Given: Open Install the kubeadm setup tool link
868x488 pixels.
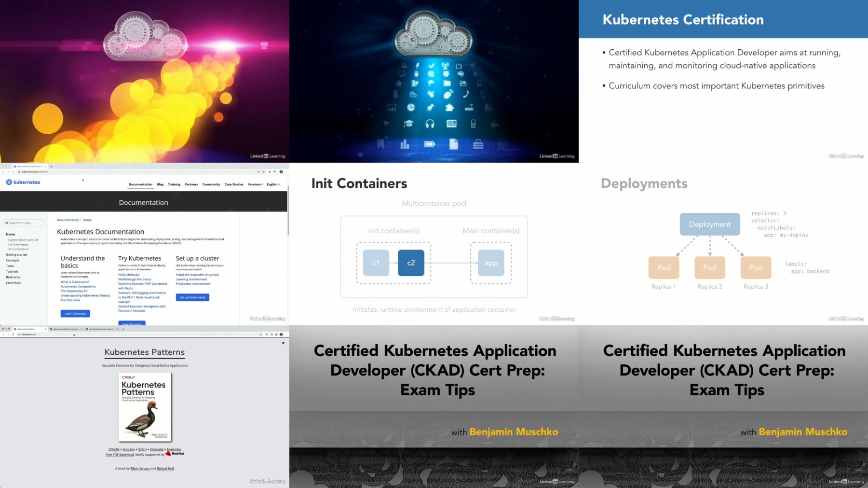Looking at the screenshot, I should click(197, 275).
